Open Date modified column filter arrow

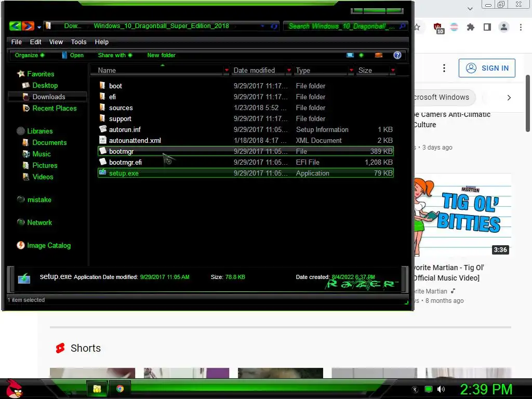pyautogui.click(x=289, y=70)
